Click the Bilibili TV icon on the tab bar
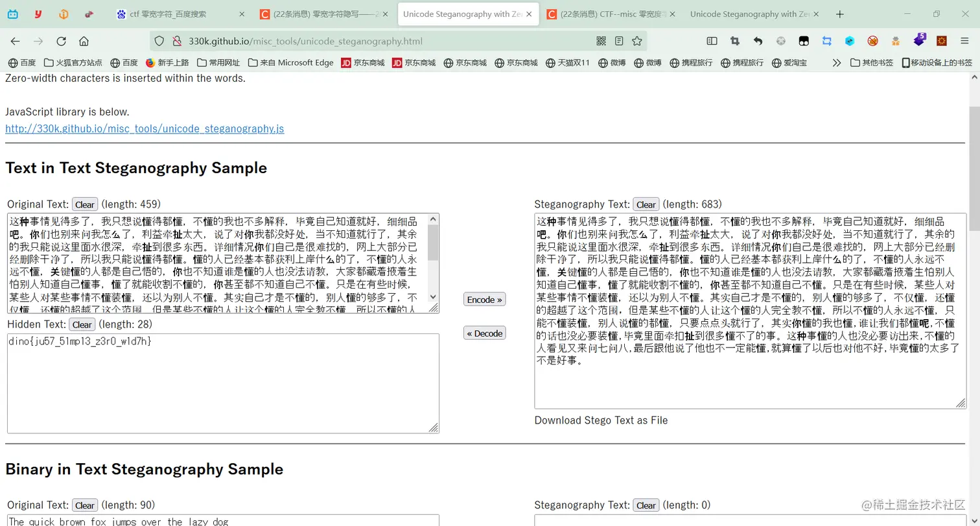This screenshot has width=980, height=526. tap(12, 14)
